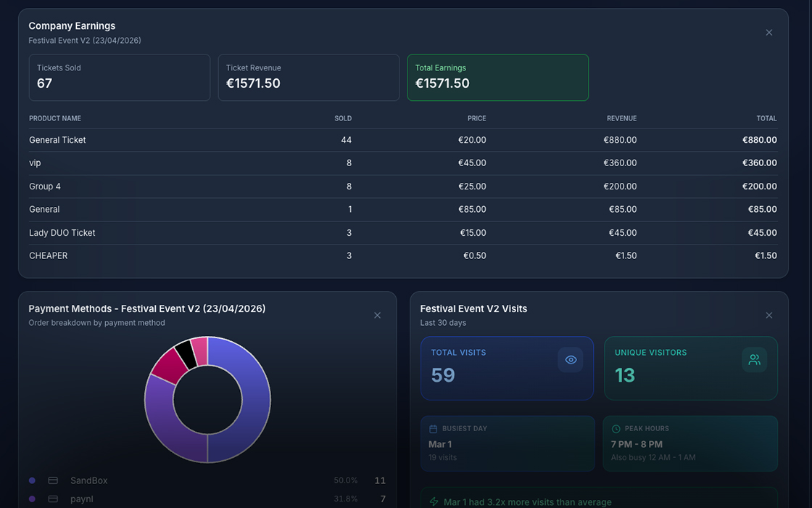Click the eye icon on Total Visits card
The image size is (812, 508).
pyautogui.click(x=571, y=359)
